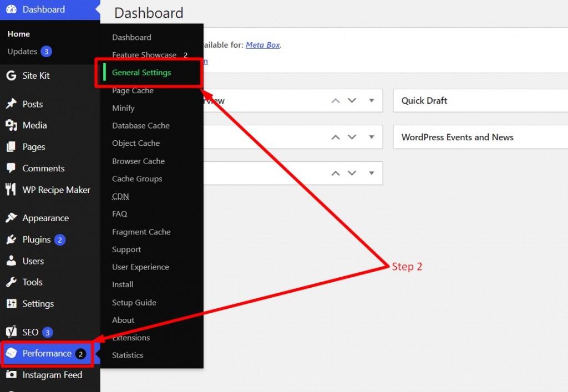568x392 pixels.
Task: Follow the Meta Box link
Action: point(262,45)
